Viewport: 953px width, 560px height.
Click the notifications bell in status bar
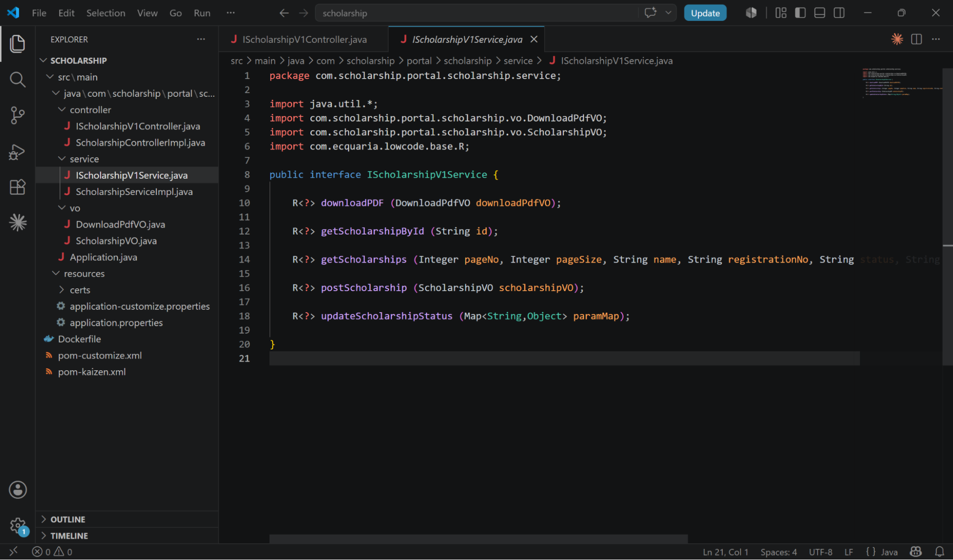point(939,551)
